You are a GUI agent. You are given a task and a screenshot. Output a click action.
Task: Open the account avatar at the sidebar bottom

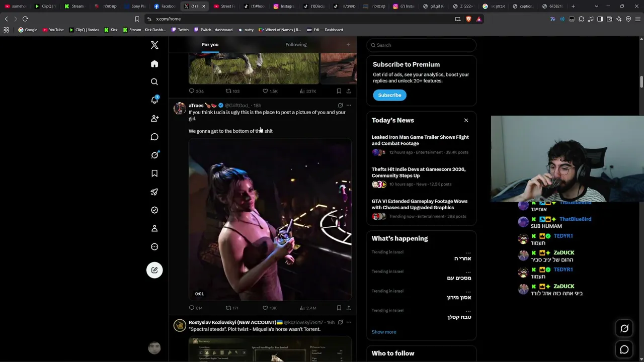(x=154, y=347)
